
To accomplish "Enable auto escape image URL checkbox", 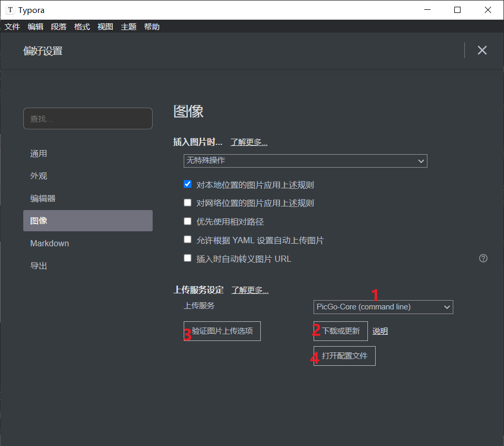I will click(x=187, y=258).
